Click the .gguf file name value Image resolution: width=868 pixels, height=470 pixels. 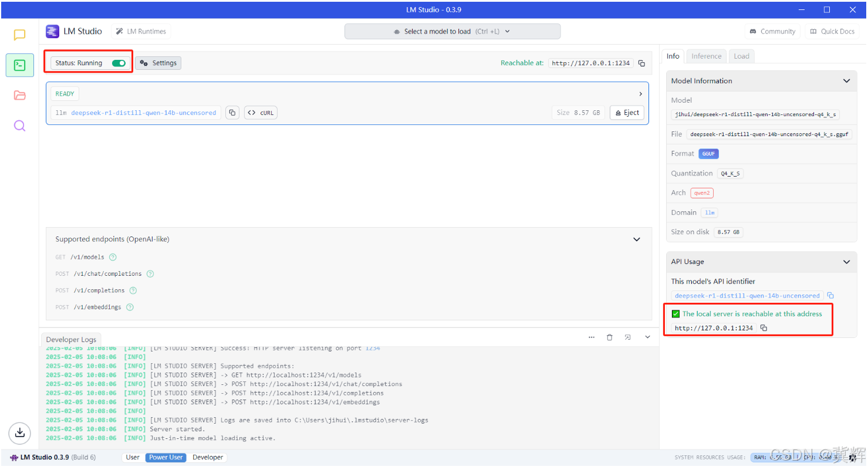pos(769,134)
